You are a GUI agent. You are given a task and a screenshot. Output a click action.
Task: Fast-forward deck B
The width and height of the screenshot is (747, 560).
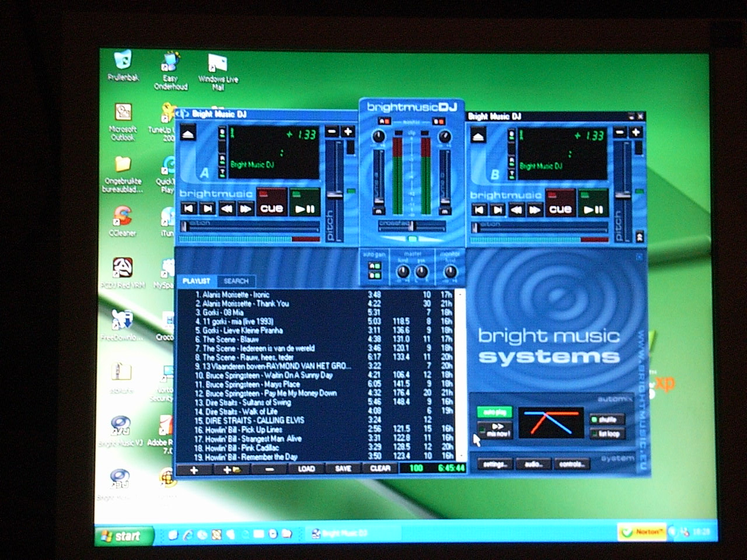[535, 210]
